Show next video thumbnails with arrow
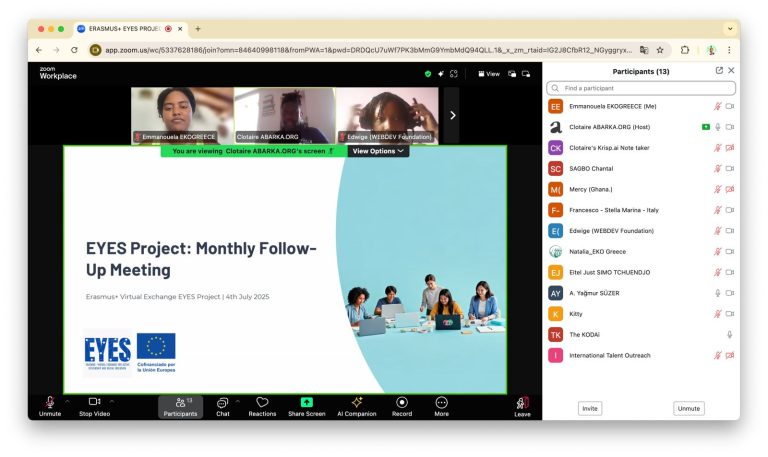The width and height of the screenshot is (768, 457). pos(452,115)
